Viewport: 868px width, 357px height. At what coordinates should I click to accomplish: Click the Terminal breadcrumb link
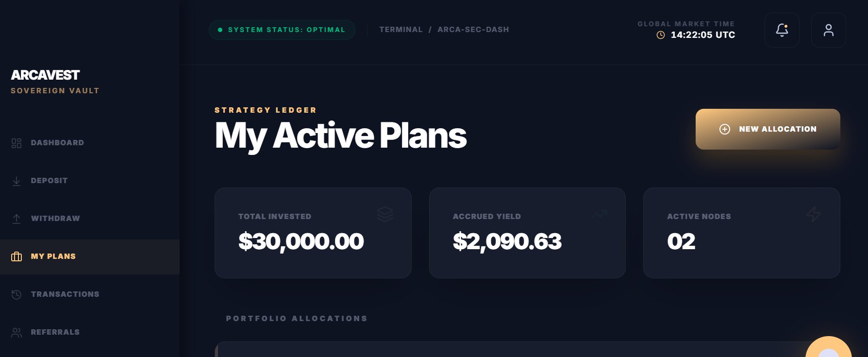pos(401,30)
